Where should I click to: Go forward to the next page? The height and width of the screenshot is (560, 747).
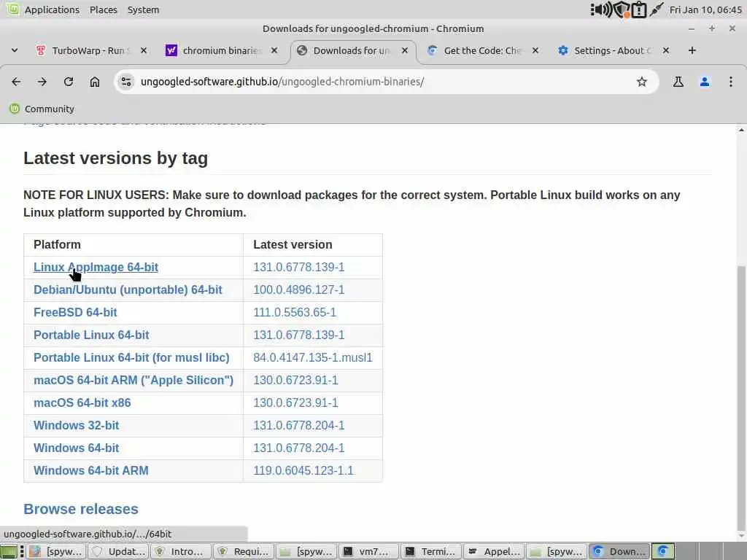pos(42,82)
